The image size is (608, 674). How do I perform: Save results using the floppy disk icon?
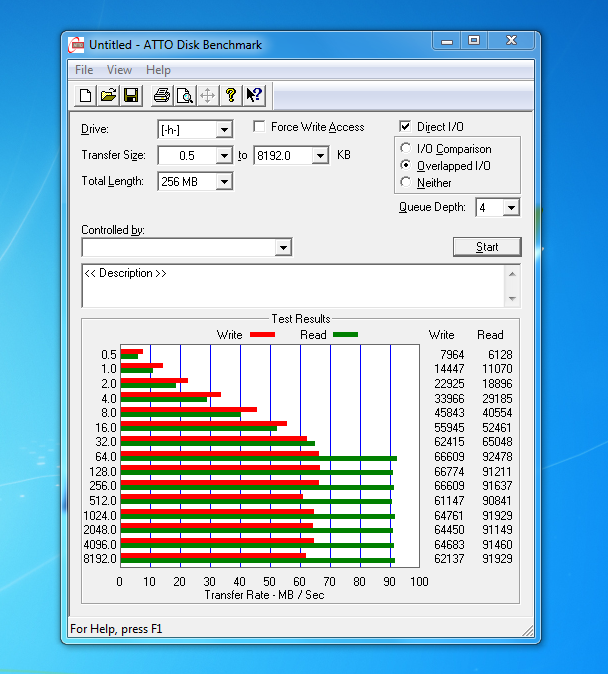pyautogui.click(x=131, y=96)
